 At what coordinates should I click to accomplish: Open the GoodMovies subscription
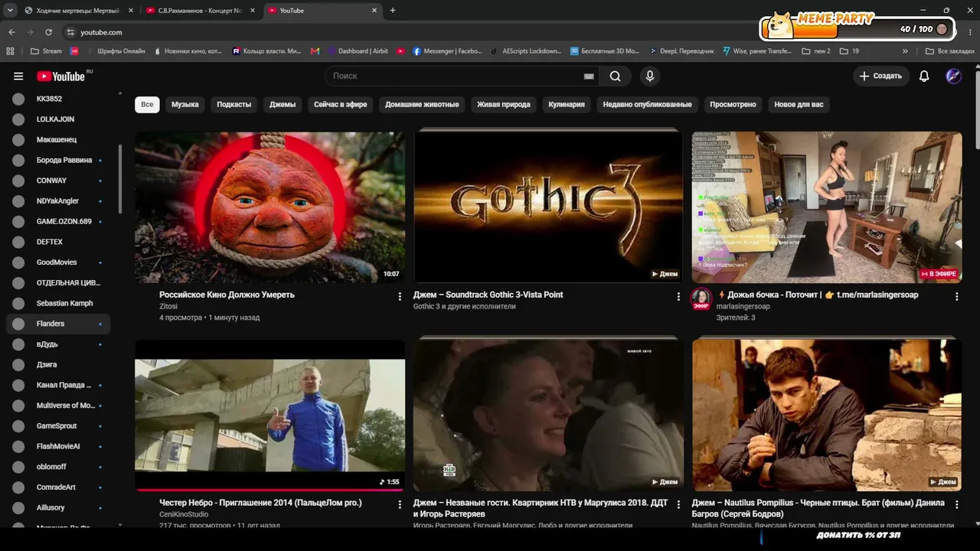[x=57, y=262]
